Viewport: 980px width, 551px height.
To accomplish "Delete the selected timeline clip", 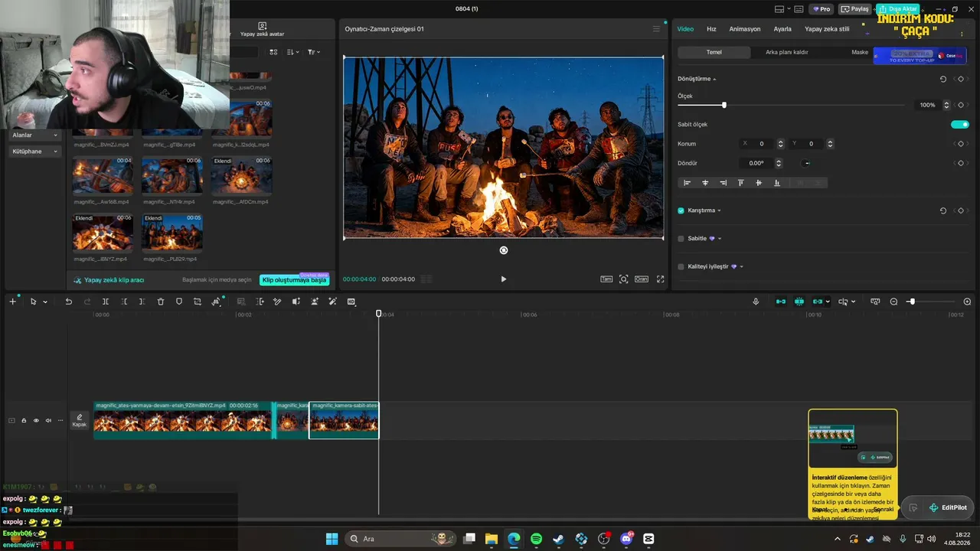I will (x=161, y=302).
